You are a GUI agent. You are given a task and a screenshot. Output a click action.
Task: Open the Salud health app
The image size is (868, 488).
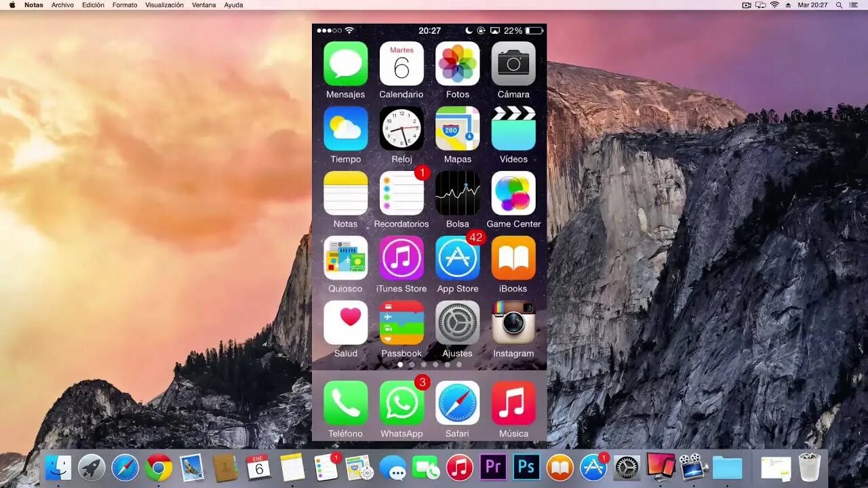pos(345,323)
